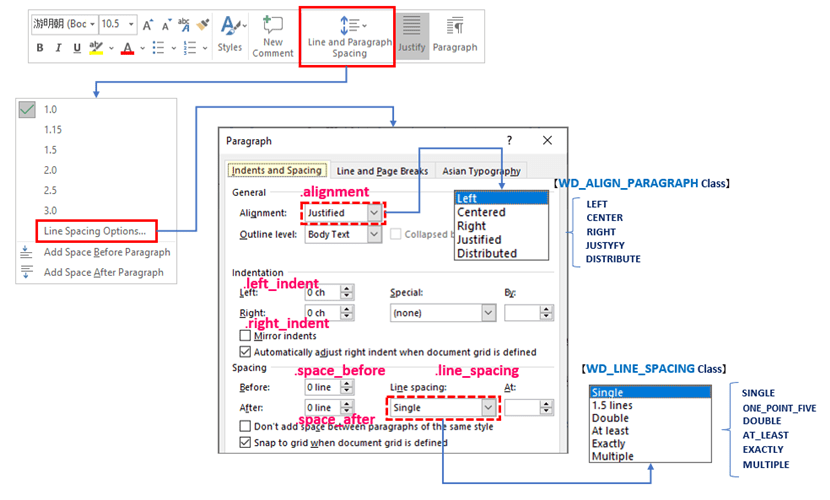This screenshot has height=500, width=830.
Task: Increase font size with grow icon
Action: (x=148, y=25)
